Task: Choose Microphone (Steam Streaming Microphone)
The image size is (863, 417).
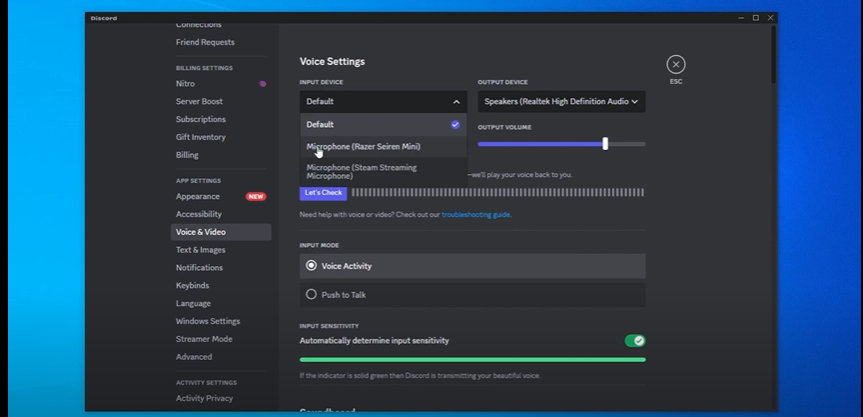Action: pos(384,172)
